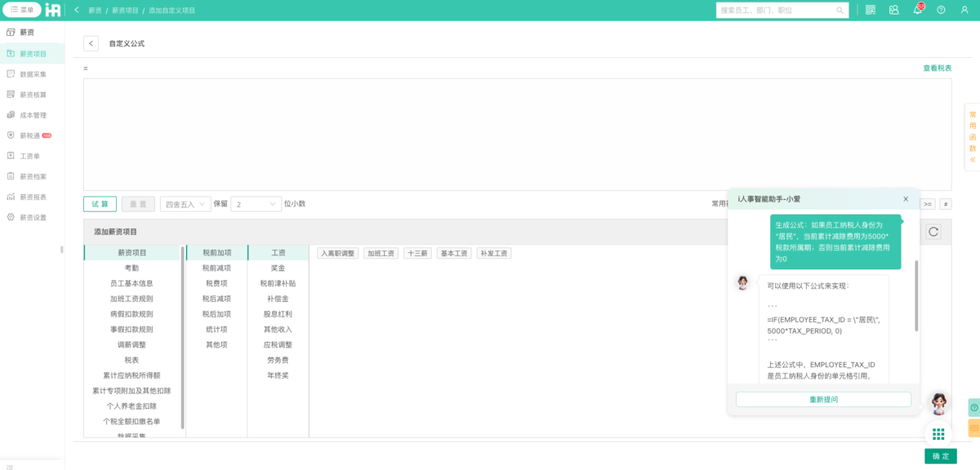This screenshot has width=980, height=470.
Task: Select 调薪调整 category
Action: [131, 344]
